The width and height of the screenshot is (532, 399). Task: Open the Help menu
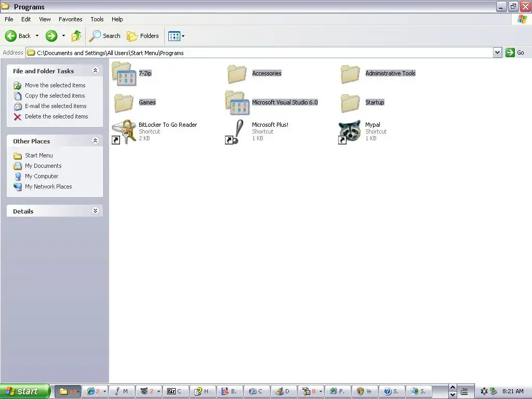(x=117, y=19)
